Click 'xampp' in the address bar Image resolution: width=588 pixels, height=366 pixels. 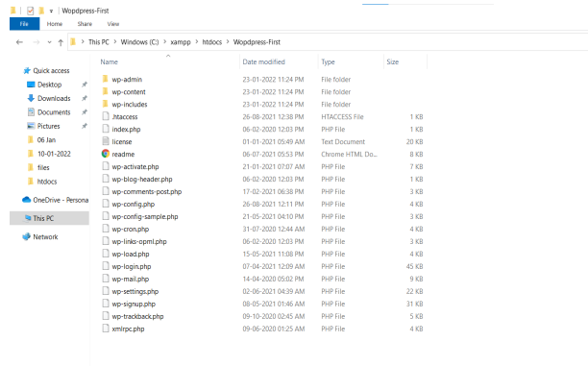[x=181, y=42]
